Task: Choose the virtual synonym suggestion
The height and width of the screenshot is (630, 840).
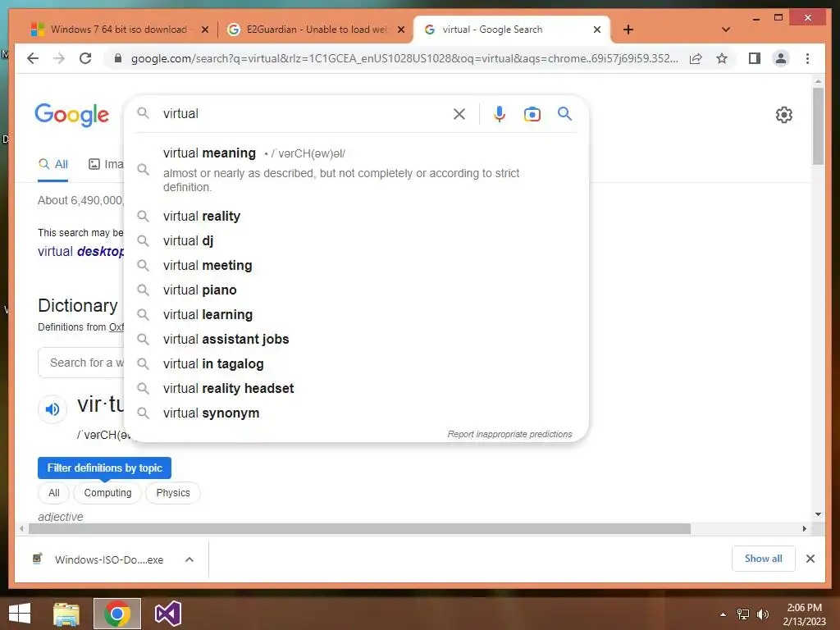Action: (x=356, y=413)
